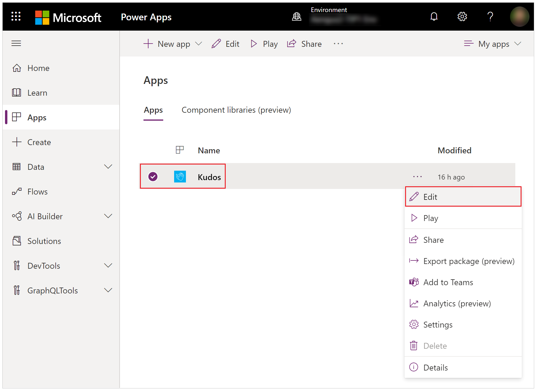Expand the AI Builder section chevron

[x=108, y=216]
